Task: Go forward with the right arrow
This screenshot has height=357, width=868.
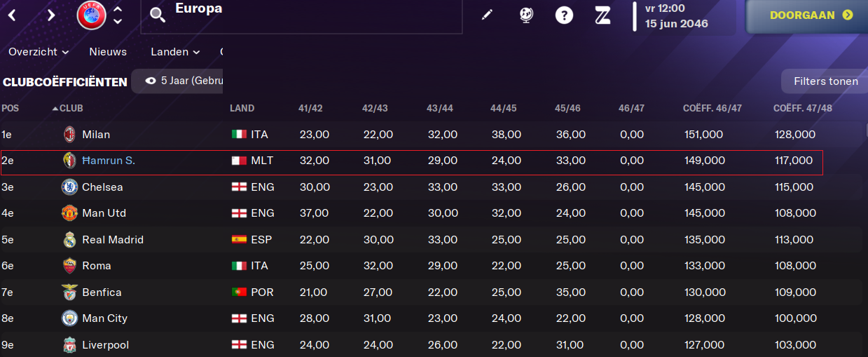Action: click(51, 15)
